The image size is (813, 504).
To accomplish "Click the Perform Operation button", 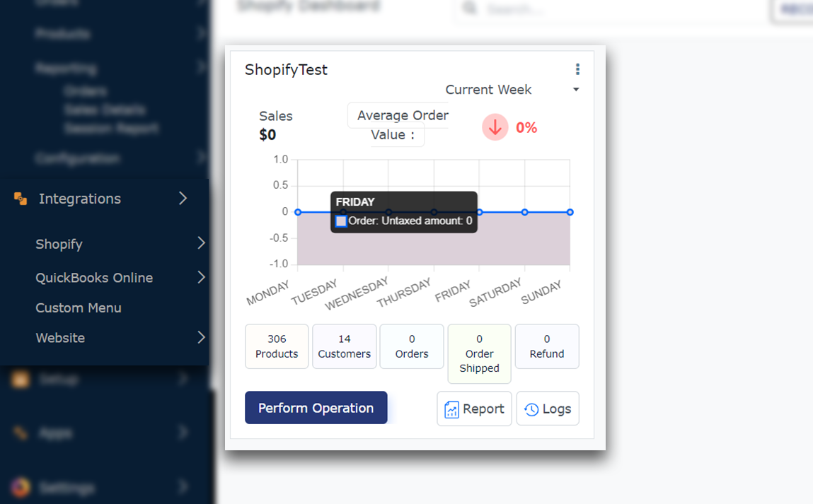I will (316, 408).
